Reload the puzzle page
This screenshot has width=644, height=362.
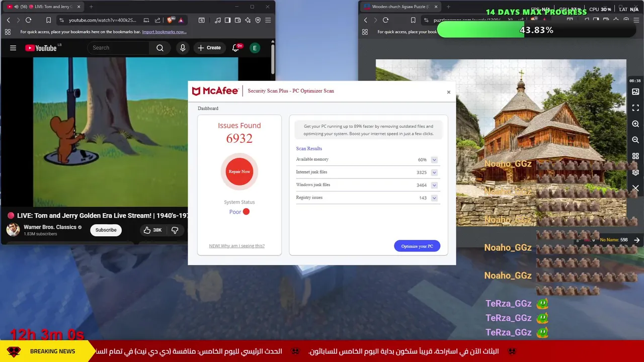385,20
